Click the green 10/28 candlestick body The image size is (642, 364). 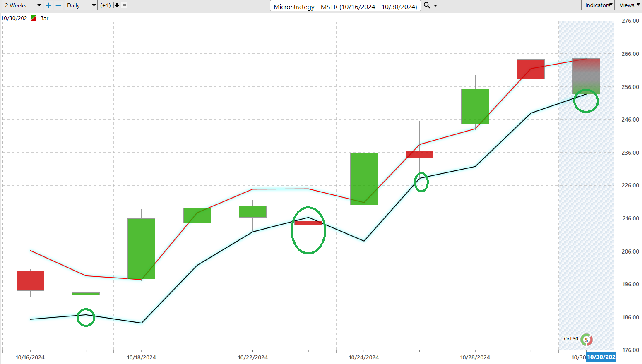tap(475, 106)
